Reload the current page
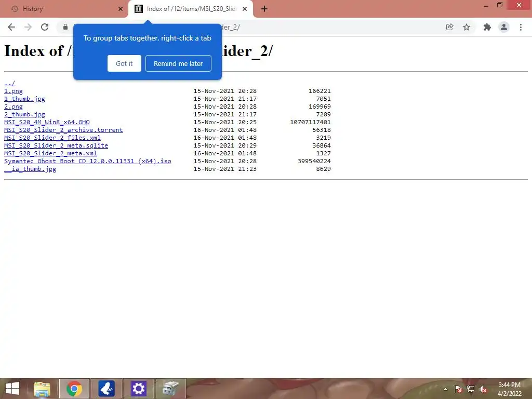The image size is (532, 399). pos(45,27)
